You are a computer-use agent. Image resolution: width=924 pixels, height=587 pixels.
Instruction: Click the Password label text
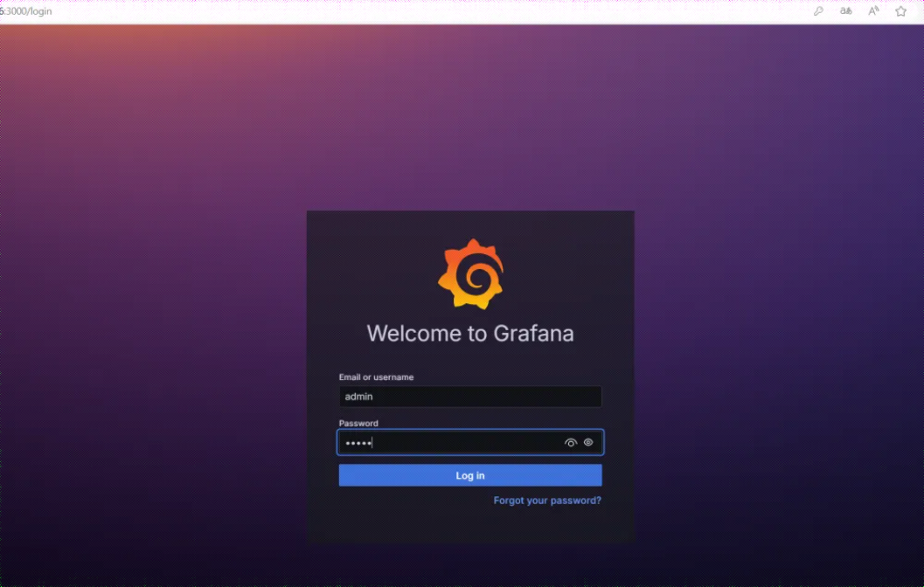click(x=358, y=423)
